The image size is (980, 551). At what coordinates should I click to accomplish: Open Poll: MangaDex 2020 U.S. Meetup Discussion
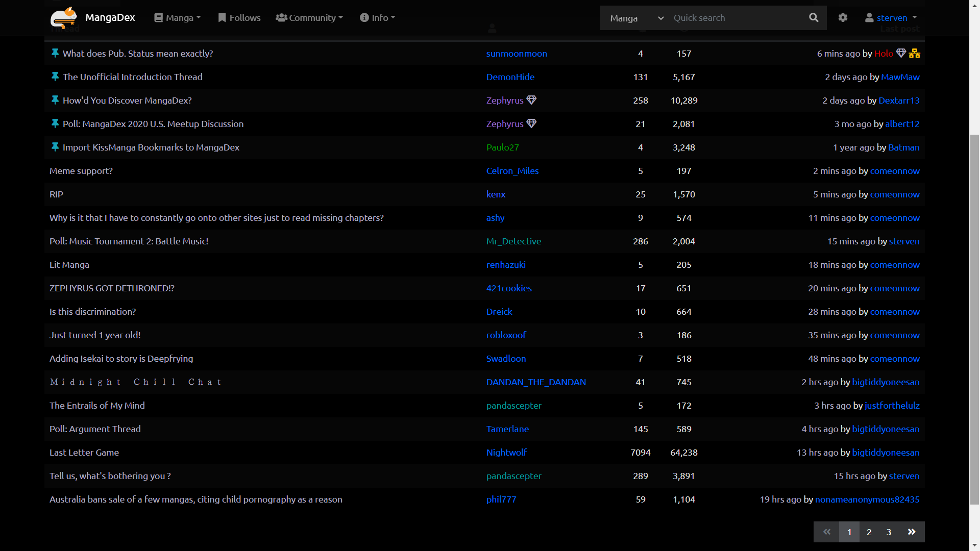click(x=153, y=123)
